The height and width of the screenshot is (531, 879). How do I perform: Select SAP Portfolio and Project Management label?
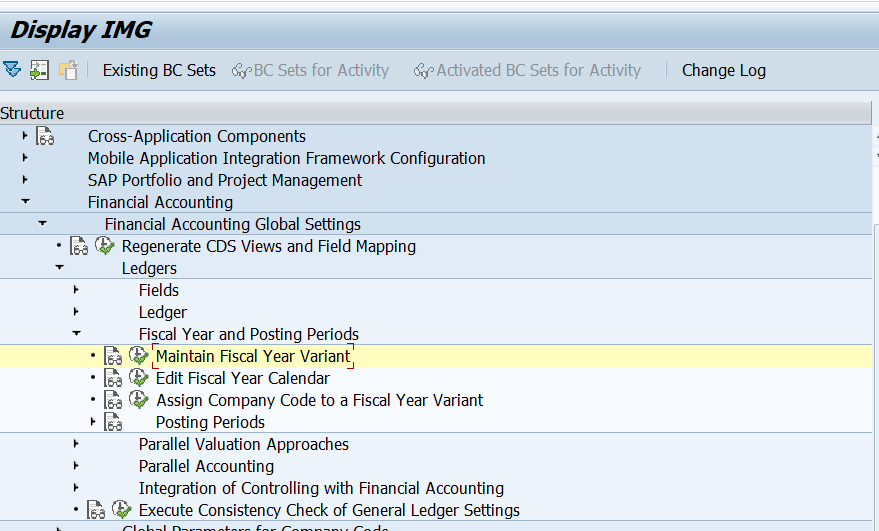pos(225,180)
